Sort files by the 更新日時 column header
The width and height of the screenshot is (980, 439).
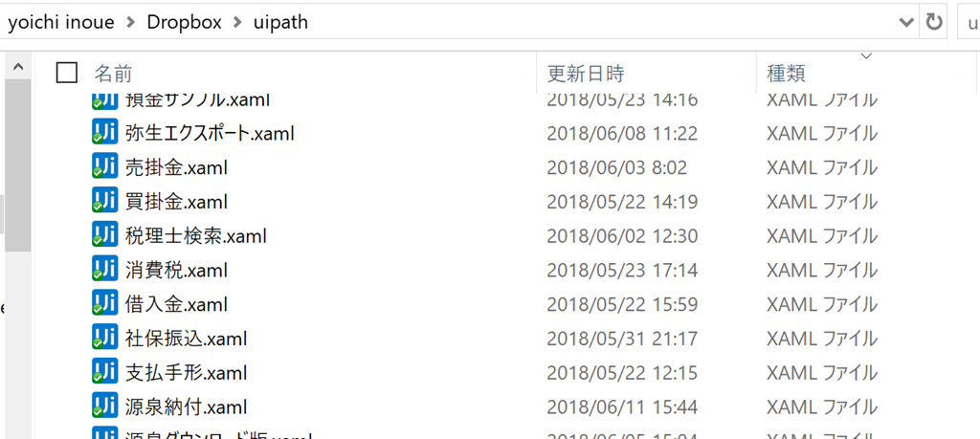(x=586, y=74)
